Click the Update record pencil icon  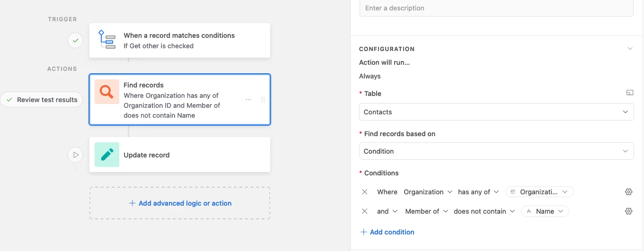tap(107, 155)
